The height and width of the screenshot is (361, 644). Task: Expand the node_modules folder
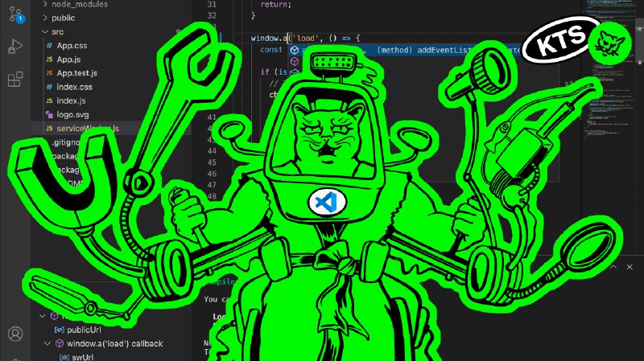pyautogui.click(x=45, y=4)
